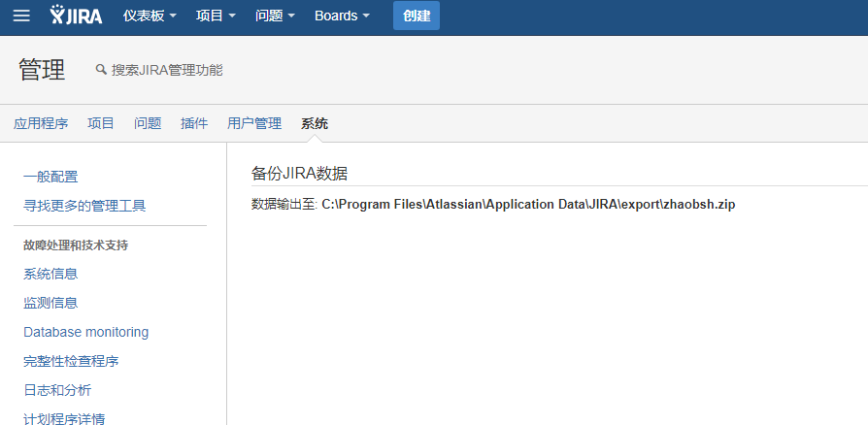Select the 系统 admin tab
868x425 pixels.
point(315,123)
